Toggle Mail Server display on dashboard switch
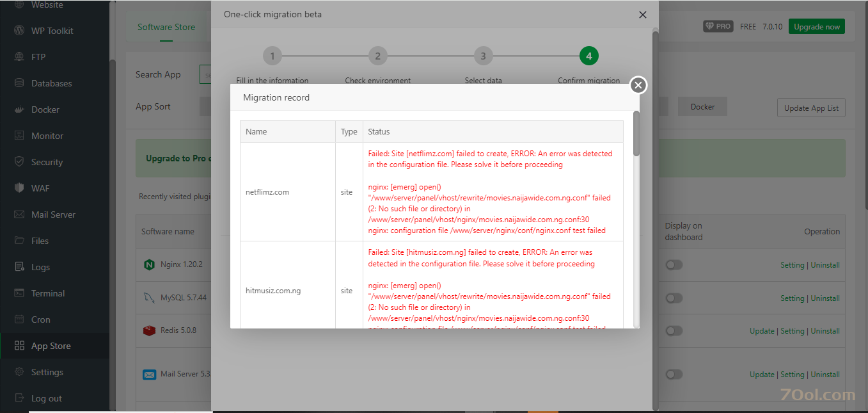Viewport: 868px width, 413px height. pyautogui.click(x=674, y=375)
